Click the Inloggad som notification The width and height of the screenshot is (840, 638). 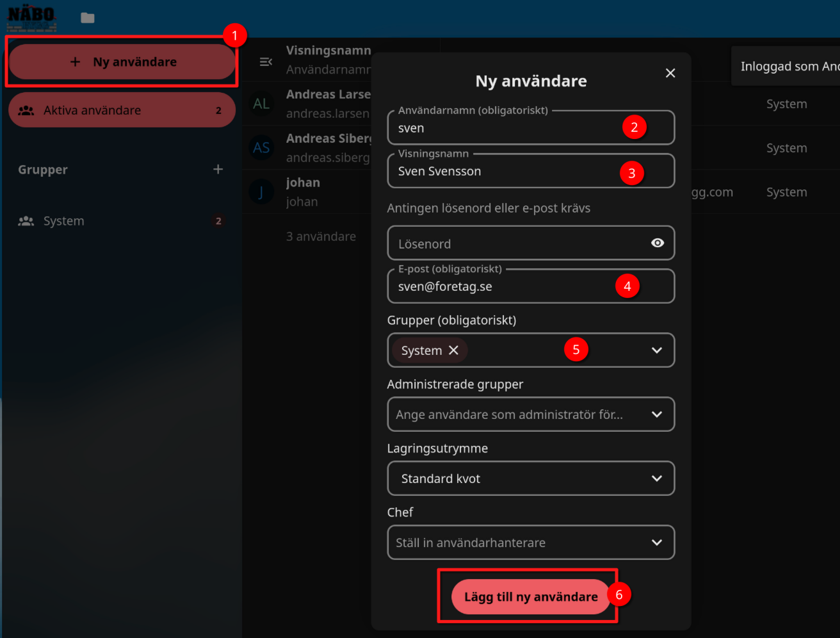coord(786,66)
